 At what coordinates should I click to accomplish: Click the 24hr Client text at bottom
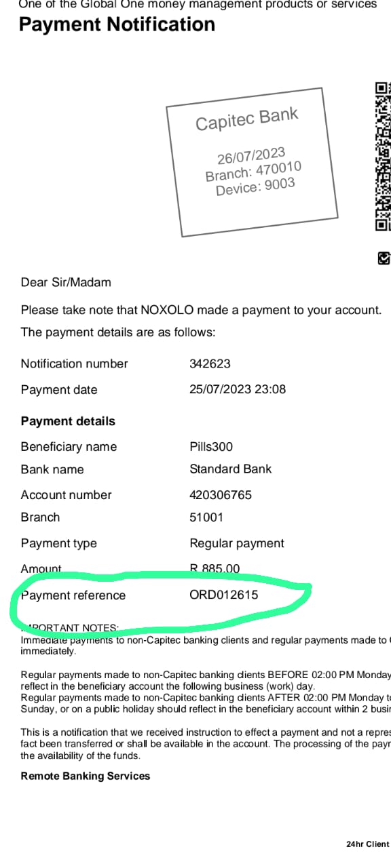point(368,844)
